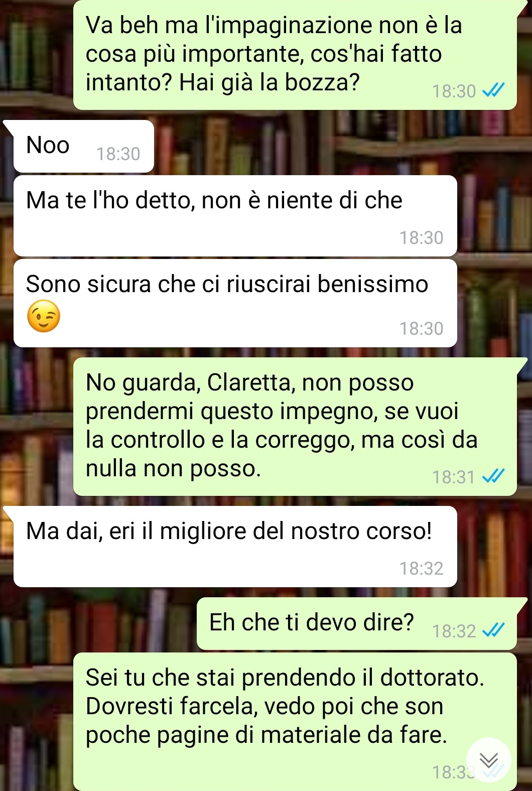Select the 'Noo' message bubble
Viewport: 532px width, 791px height.
[84, 146]
